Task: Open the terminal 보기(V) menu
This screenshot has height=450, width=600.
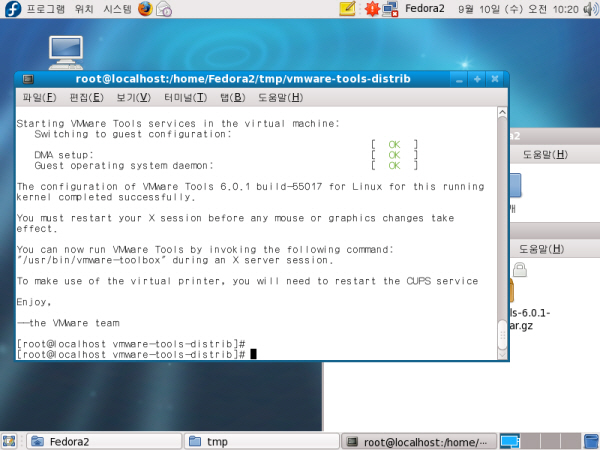Action: pyautogui.click(x=134, y=98)
